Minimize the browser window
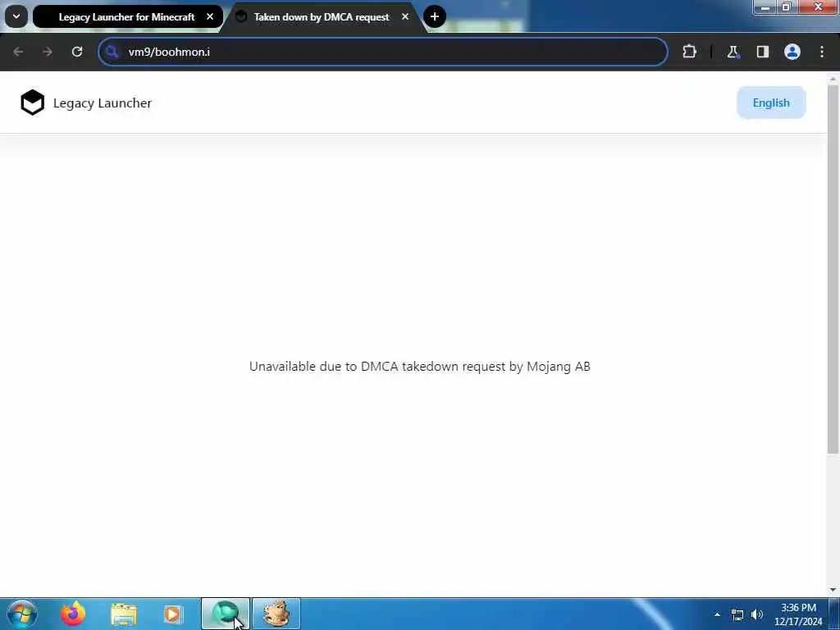 [x=765, y=7]
